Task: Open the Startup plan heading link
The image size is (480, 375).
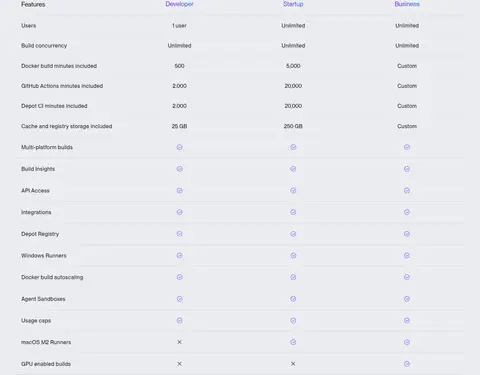Action: click(x=293, y=4)
